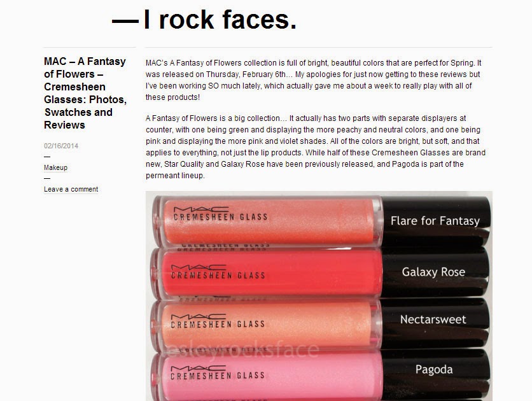Click the MAC logo on Nectarsweet tube
Image resolution: width=532 pixels, height=401 pixels.
tap(198, 317)
